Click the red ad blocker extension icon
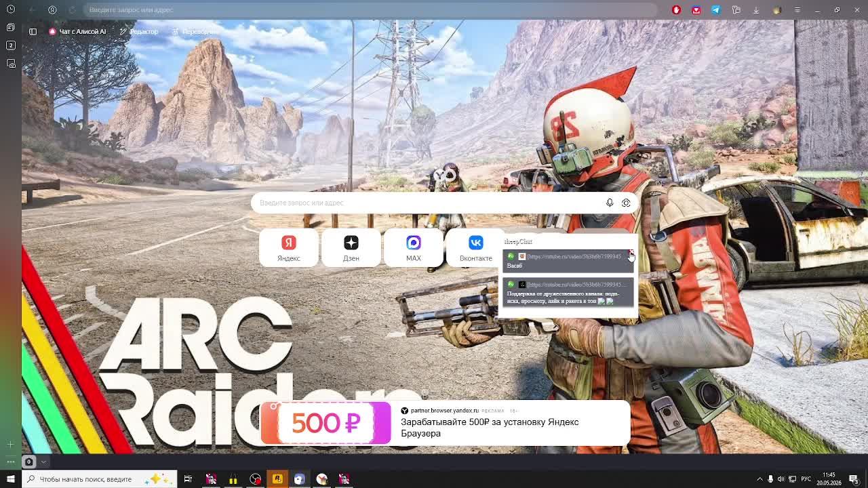Viewport: 868px width, 488px height. click(x=676, y=9)
